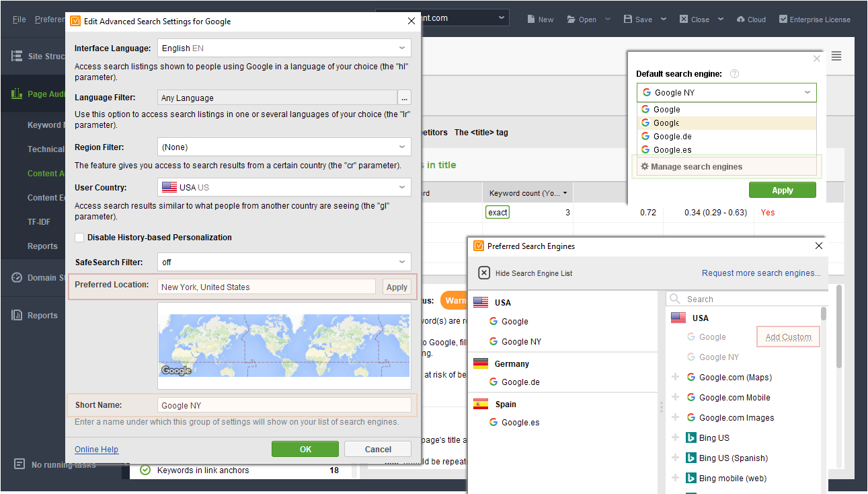The image size is (868, 494).
Task: Add Google.com Mobile using its plus icon
Action: click(676, 398)
